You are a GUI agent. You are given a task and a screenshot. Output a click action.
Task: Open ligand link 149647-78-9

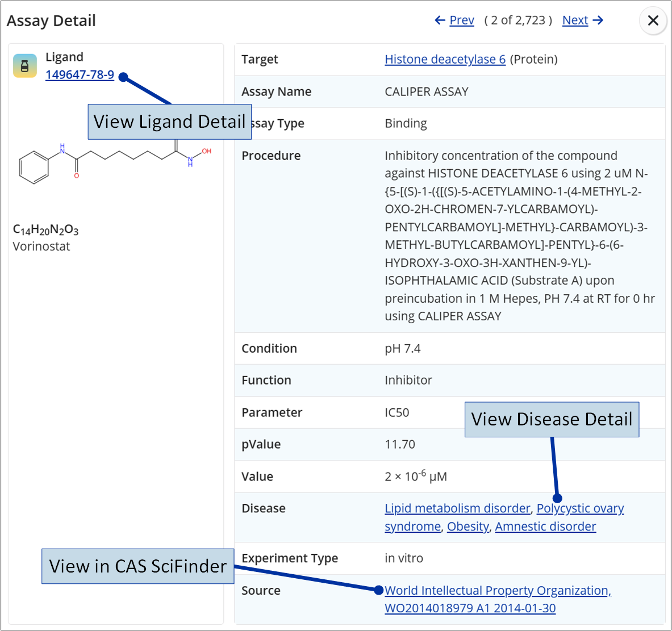(80, 75)
